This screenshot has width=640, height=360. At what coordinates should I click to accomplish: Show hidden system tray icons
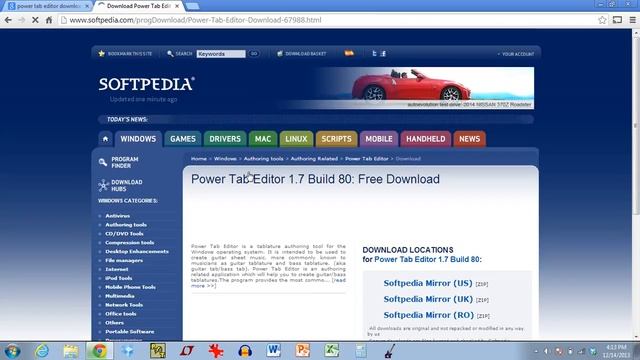(x=536, y=351)
